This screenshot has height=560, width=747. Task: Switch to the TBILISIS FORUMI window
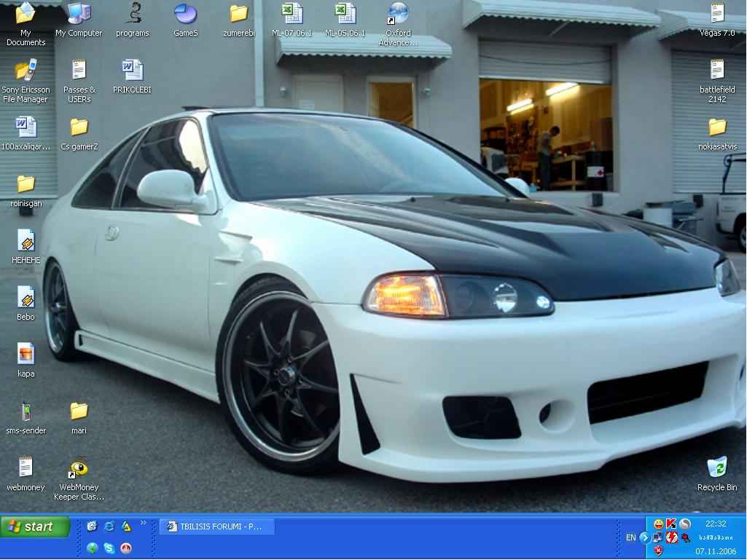pos(216,526)
